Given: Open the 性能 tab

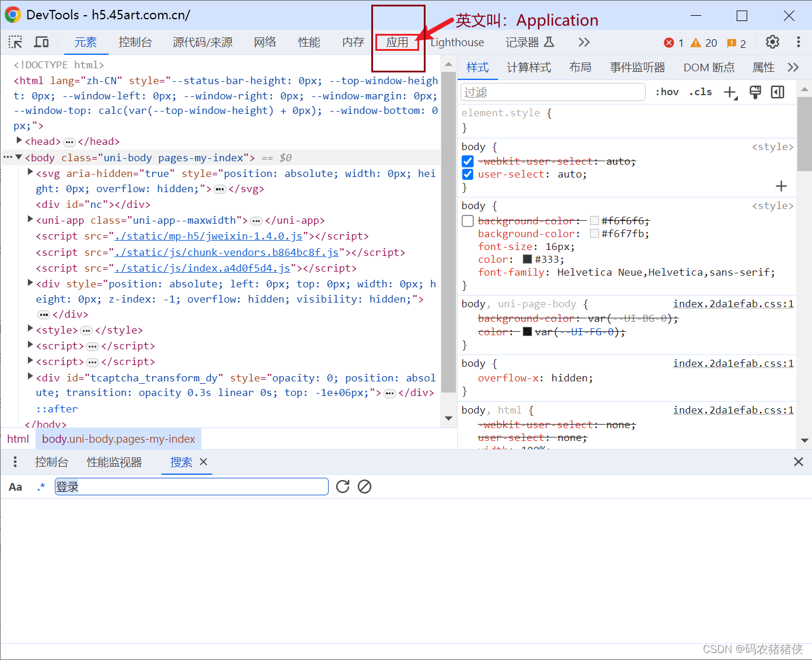Looking at the screenshot, I should point(309,42).
